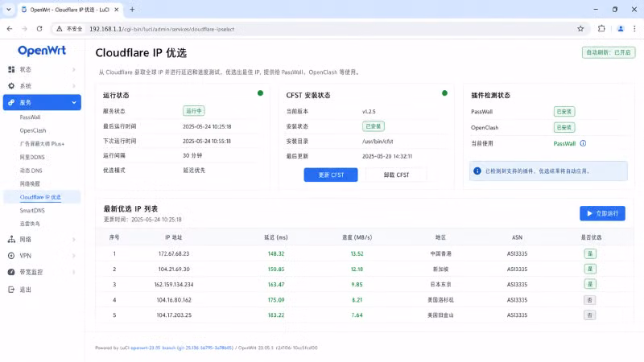Click the VPN circle icon in sidebar
Viewport: 644px width, 362px height.
pos(11,256)
